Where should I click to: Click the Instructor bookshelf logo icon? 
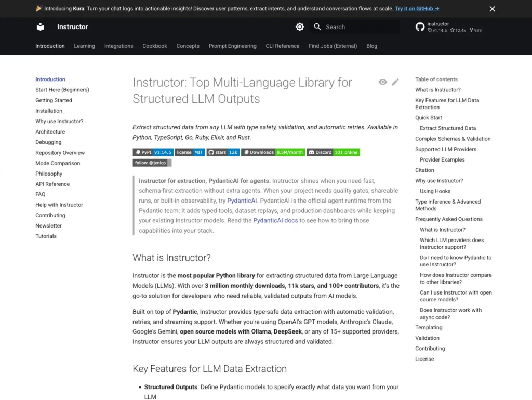coord(41,26)
